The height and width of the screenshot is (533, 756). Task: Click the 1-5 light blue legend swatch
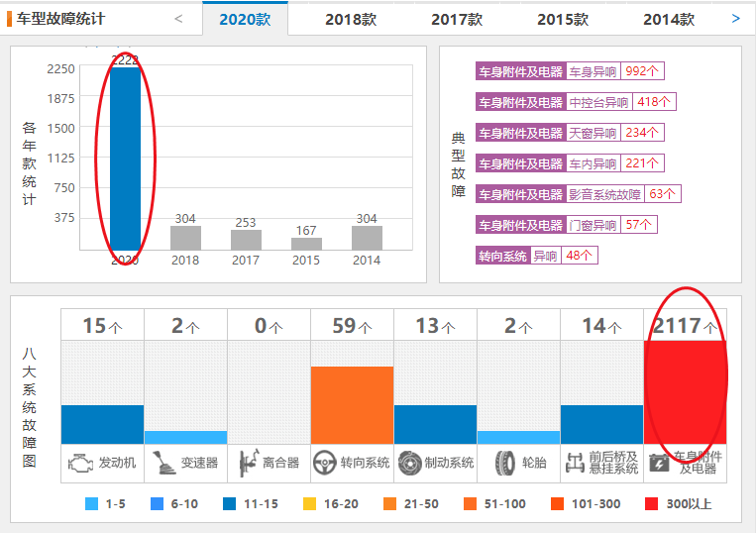click(x=92, y=503)
